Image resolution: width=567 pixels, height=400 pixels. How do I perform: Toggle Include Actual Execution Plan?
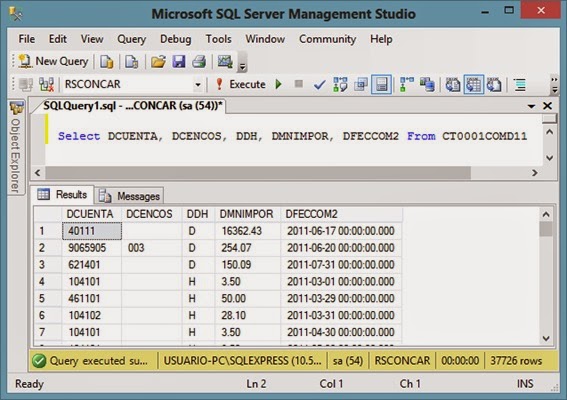(x=407, y=85)
